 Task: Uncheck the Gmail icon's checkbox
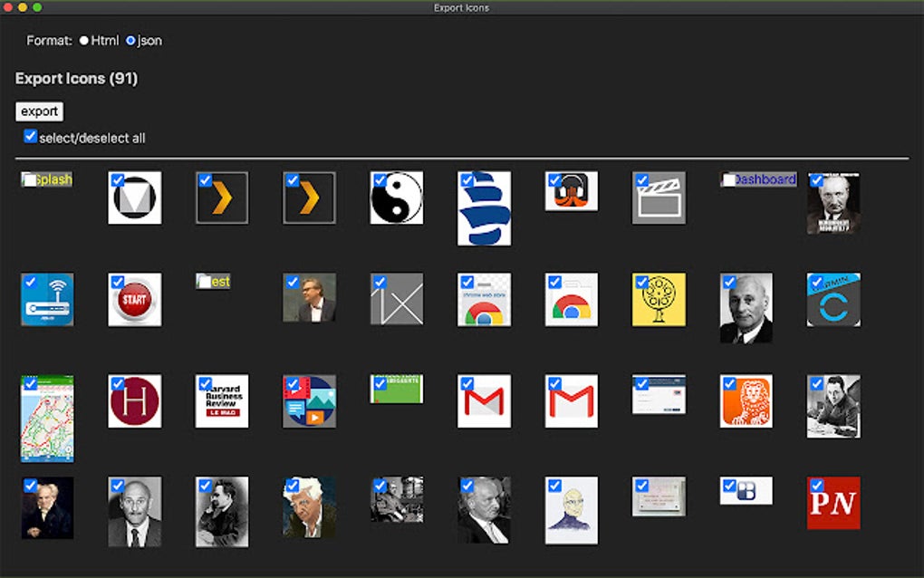click(x=466, y=384)
